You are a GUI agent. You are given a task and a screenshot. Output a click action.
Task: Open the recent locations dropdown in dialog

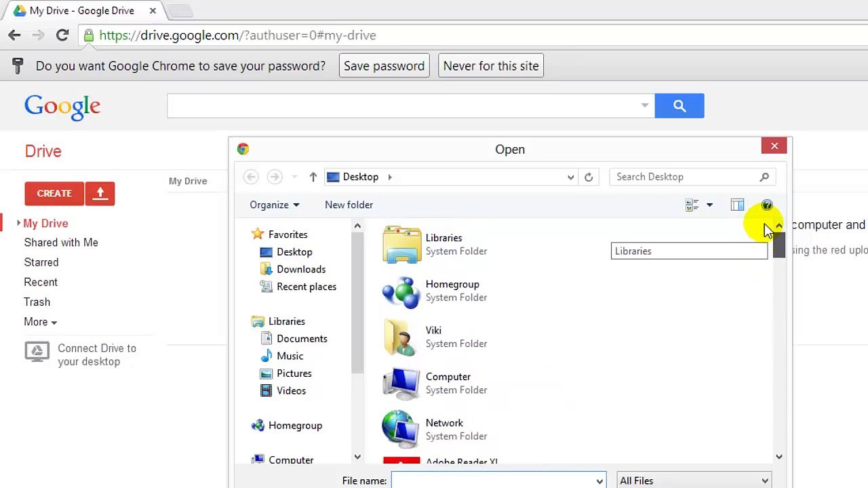[294, 177]
